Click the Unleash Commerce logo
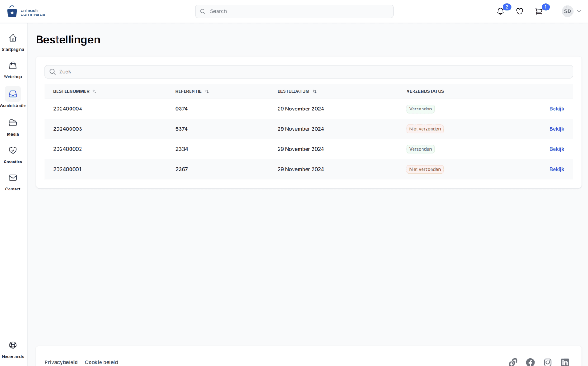Screen dimensions: 588x366 [26, 12]
